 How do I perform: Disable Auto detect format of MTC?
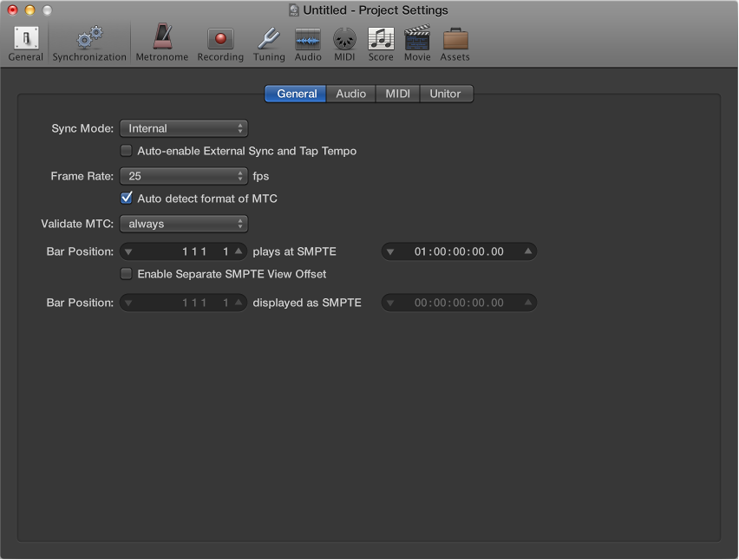click(126, 198)
